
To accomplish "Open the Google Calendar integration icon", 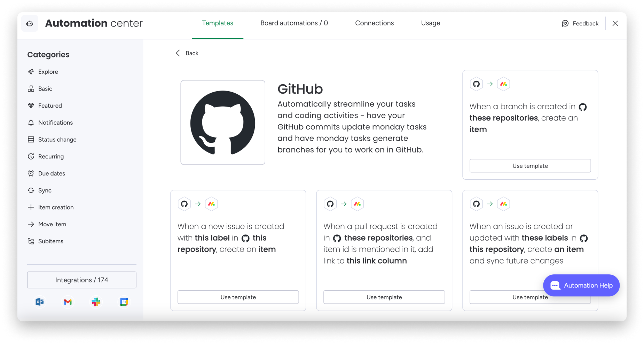I will click(124, 302).
